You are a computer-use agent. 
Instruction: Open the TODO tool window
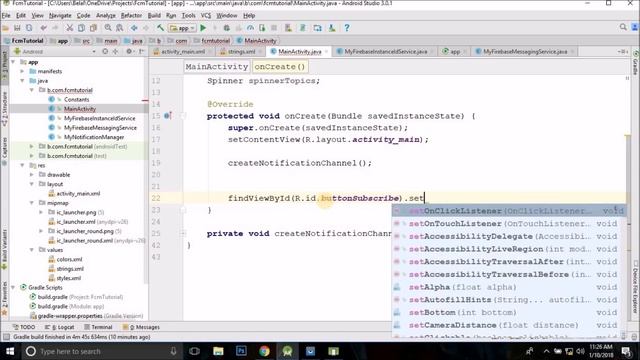[24, 327]
